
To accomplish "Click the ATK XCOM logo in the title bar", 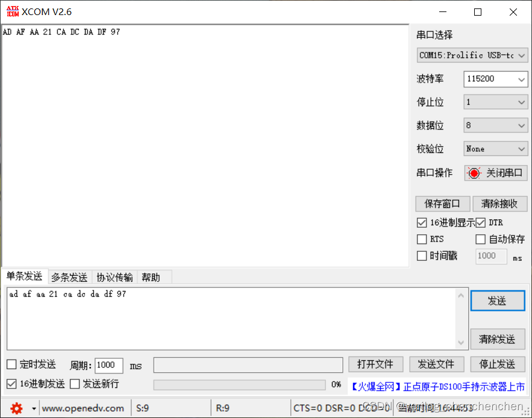I will coord(11,11).
